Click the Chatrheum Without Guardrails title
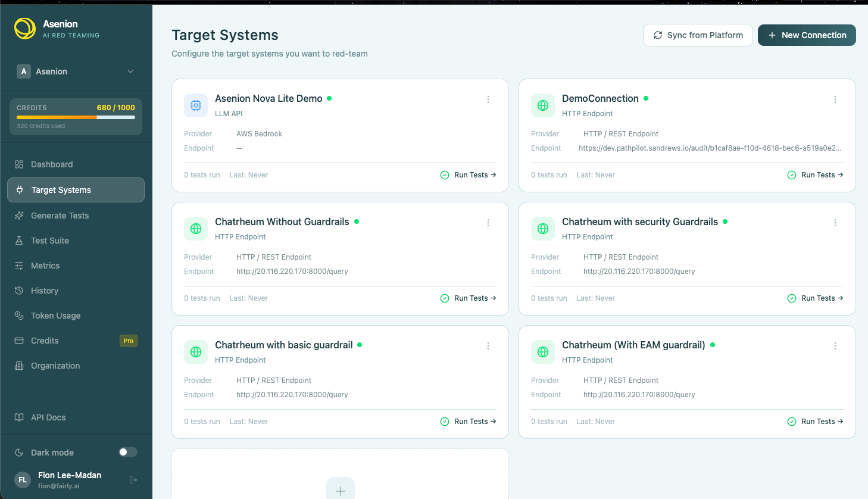This screenshot has width=868, height=499. pyautogui.click(x=282, y=222)
